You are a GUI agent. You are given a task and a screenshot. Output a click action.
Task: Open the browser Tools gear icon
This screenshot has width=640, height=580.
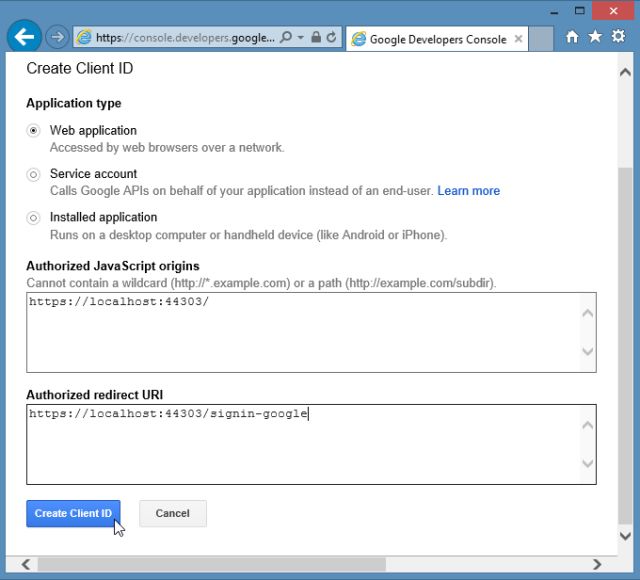(618, 36)
